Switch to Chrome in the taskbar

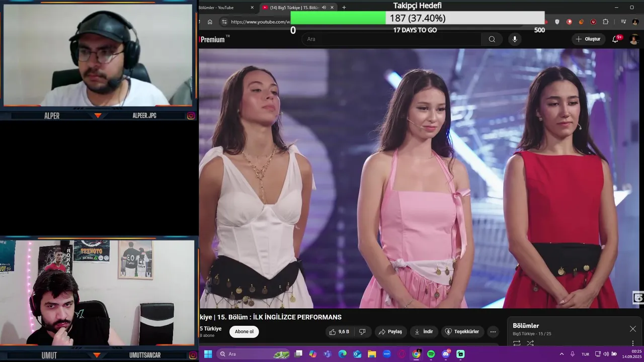point(416,354)
